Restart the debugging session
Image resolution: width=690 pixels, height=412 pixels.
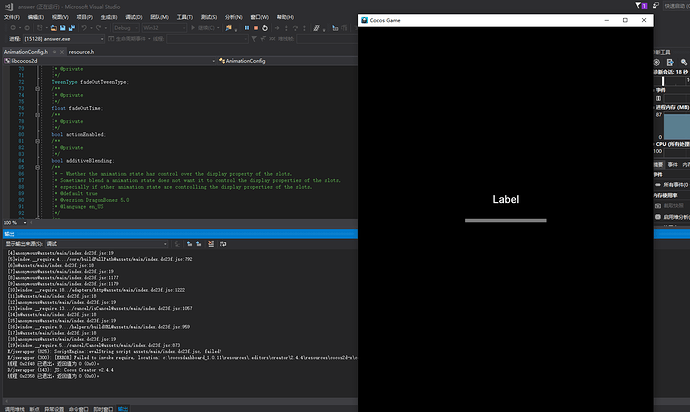pos(265,28)
